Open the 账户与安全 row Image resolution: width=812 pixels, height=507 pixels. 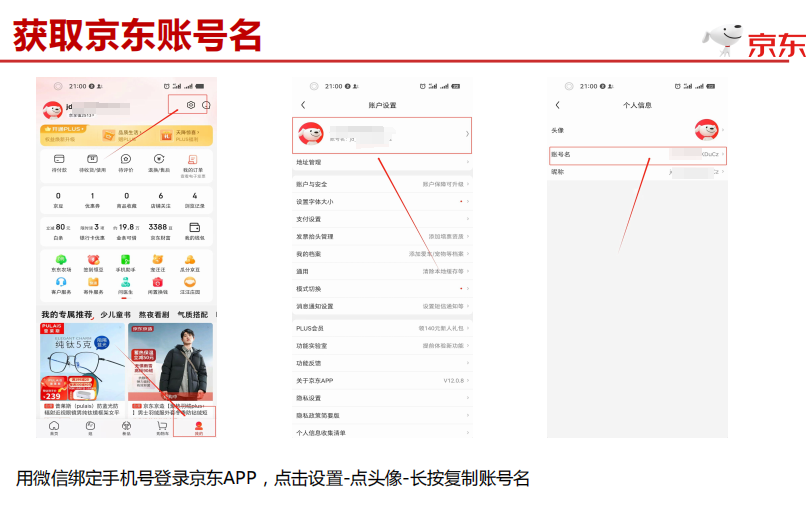click(382, 184)
